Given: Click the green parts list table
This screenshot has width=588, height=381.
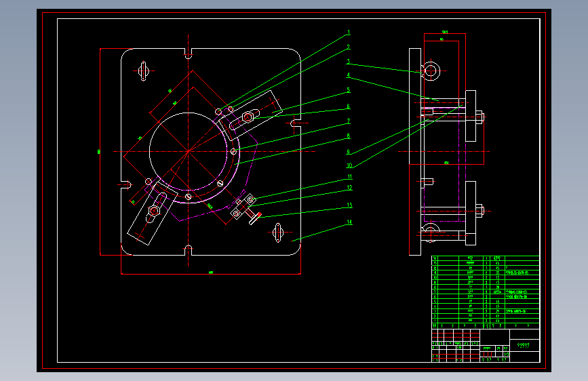Looking at the screenshot, I should pyautogui.click(x=486, y=292).
